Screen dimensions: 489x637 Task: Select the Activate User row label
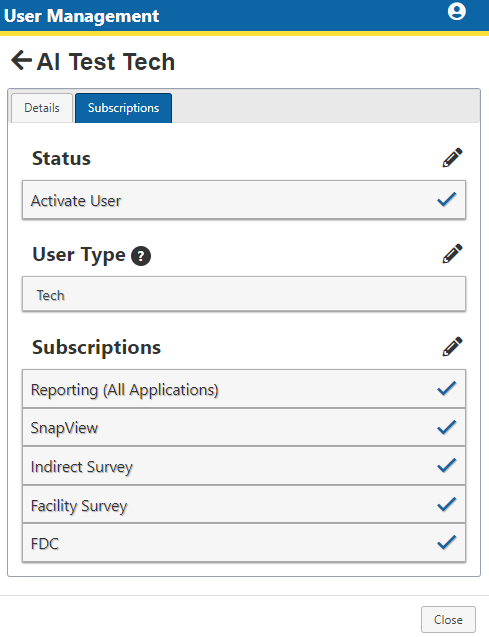pos(76,201)
